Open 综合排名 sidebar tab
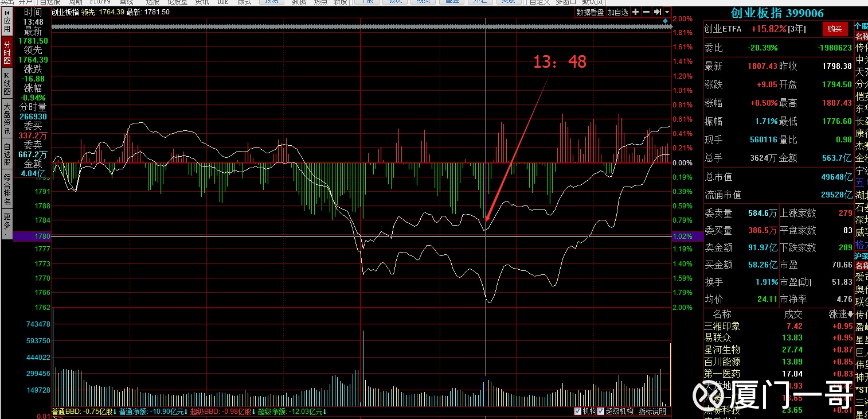 7,190
